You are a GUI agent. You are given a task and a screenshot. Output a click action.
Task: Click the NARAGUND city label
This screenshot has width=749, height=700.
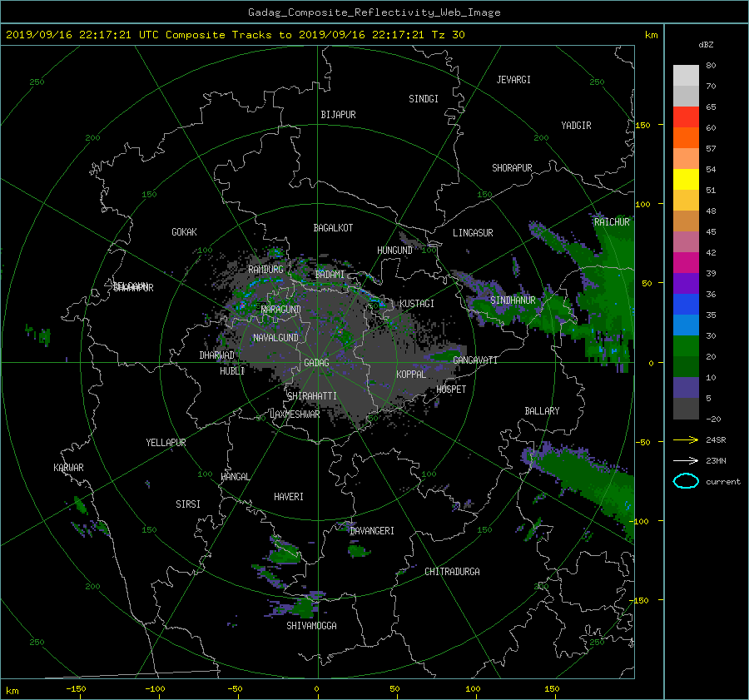pyautogui.click(x=281, y=310)
